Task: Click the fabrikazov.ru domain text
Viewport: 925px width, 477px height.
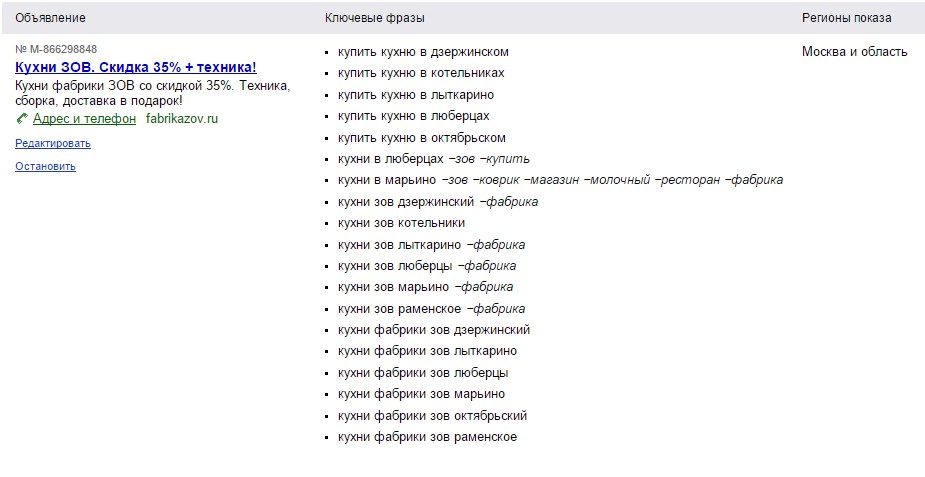Action: 181,118
